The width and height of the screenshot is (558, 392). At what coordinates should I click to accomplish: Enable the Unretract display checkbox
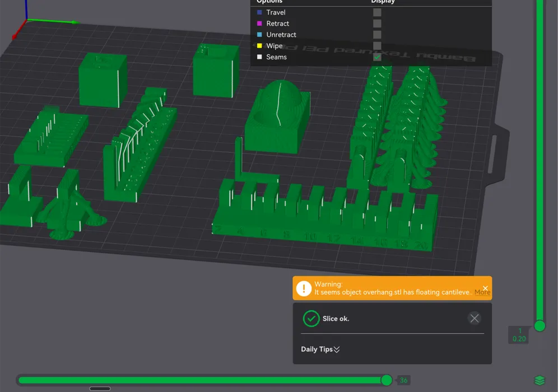point(377,35)
